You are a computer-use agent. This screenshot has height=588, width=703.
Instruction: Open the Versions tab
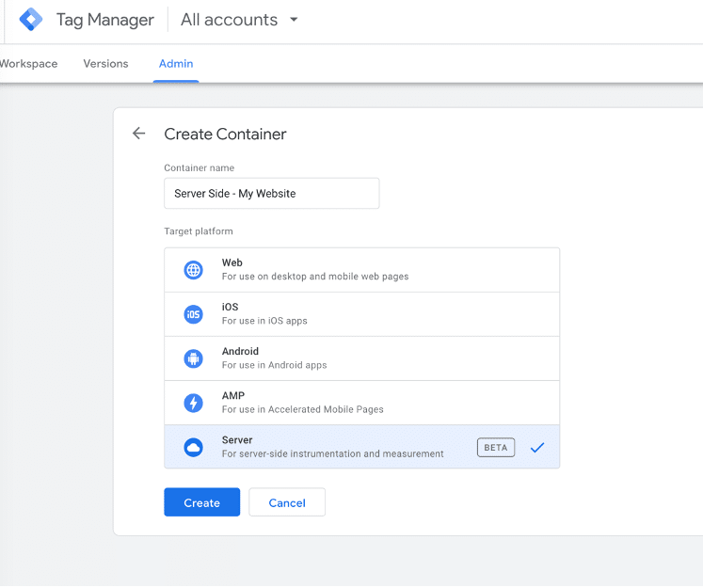pyautogui.click(x=105, y=64)
